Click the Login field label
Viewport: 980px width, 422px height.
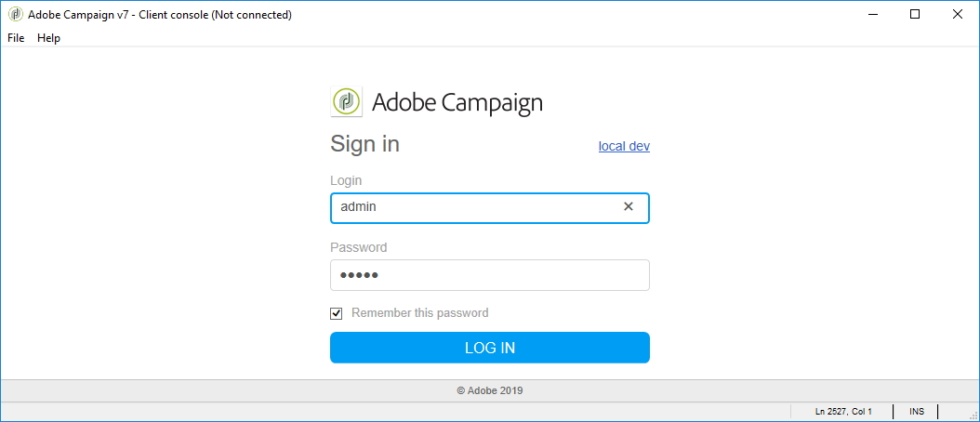click(x=346, y=180)
